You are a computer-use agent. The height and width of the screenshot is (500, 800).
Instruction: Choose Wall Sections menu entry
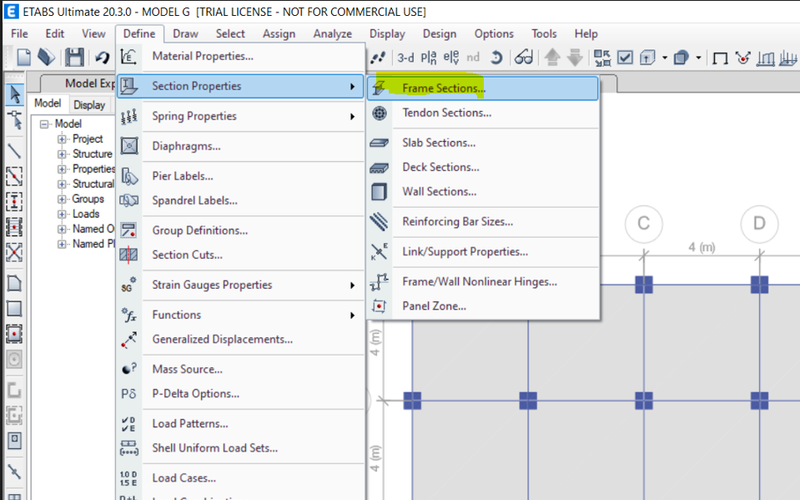482,192
